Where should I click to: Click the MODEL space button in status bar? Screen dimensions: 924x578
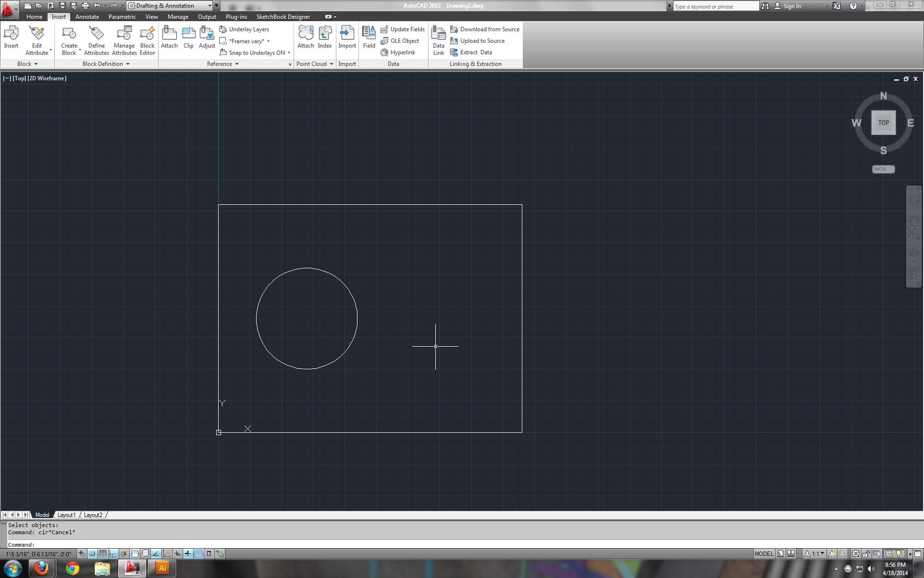[764, 554]
